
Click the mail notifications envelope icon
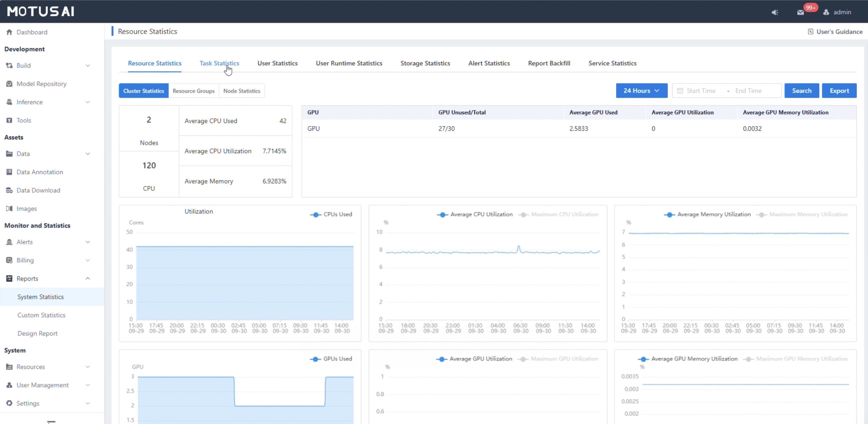pos(801,13)
